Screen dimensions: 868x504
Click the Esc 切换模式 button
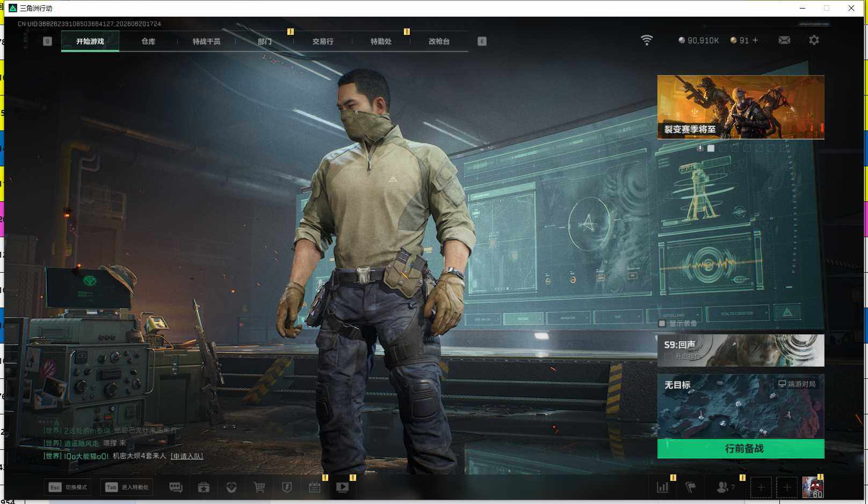coord(68,487)
